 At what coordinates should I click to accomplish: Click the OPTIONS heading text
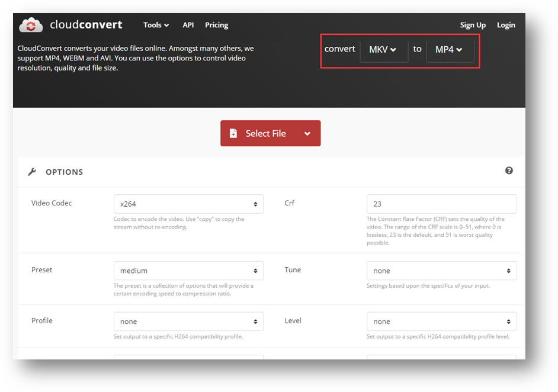(x=64, y=172)
